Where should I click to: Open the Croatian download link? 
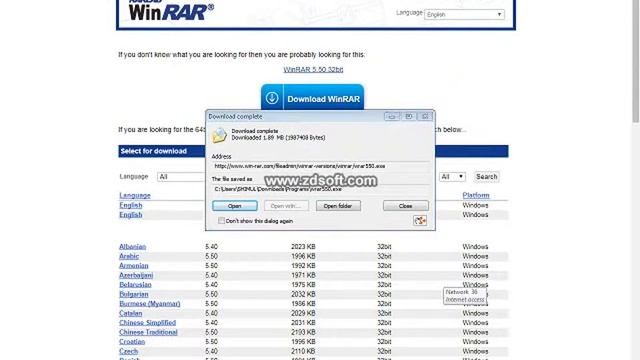point(132,342)
